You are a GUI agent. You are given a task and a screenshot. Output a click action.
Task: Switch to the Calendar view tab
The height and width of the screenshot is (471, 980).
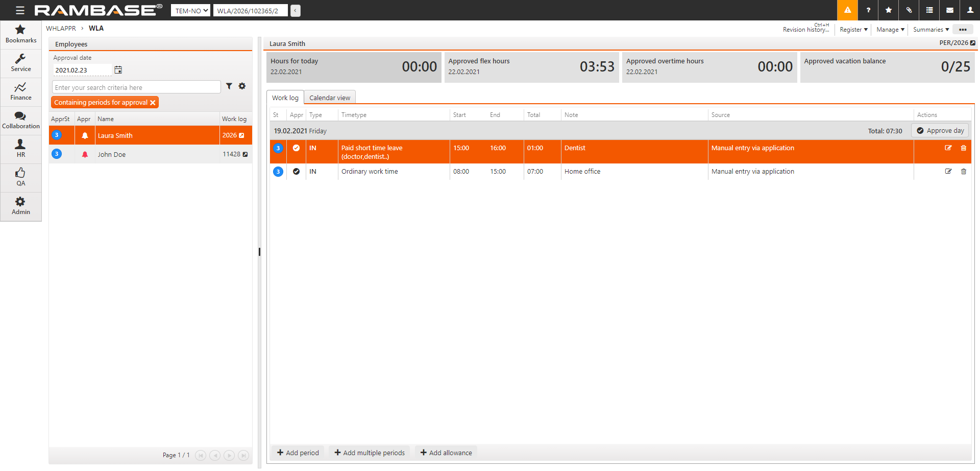coord(330,98)
